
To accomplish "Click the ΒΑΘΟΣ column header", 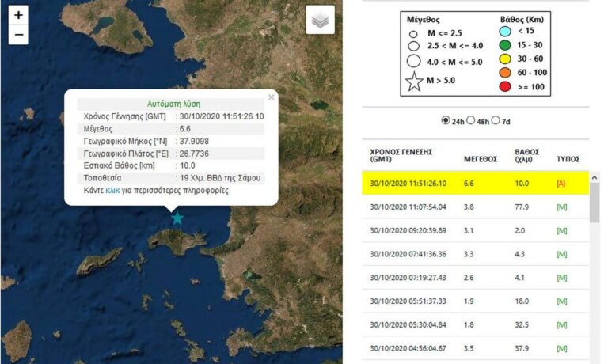I will click(x=527, y=155).
